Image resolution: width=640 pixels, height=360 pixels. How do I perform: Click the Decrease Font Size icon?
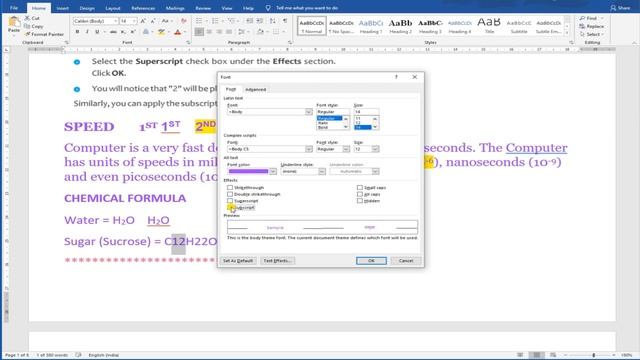(x=153, y=21)
